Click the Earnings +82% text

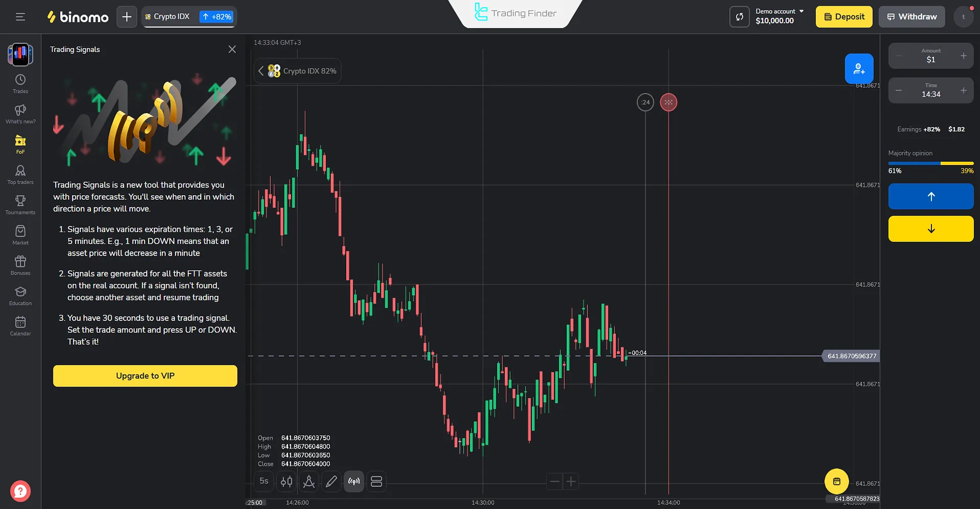[x=919, y=129]
